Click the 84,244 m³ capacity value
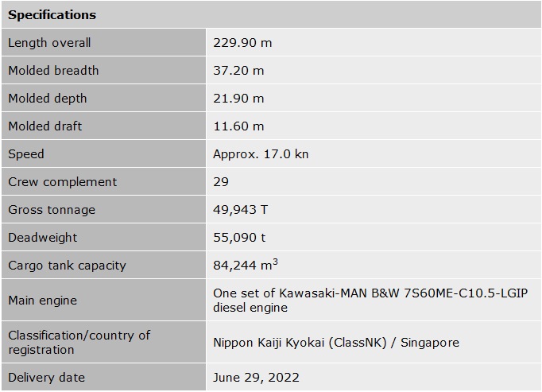Image resolution: width=542 pixels, height=392 pixels. click(x=245, y=266)
